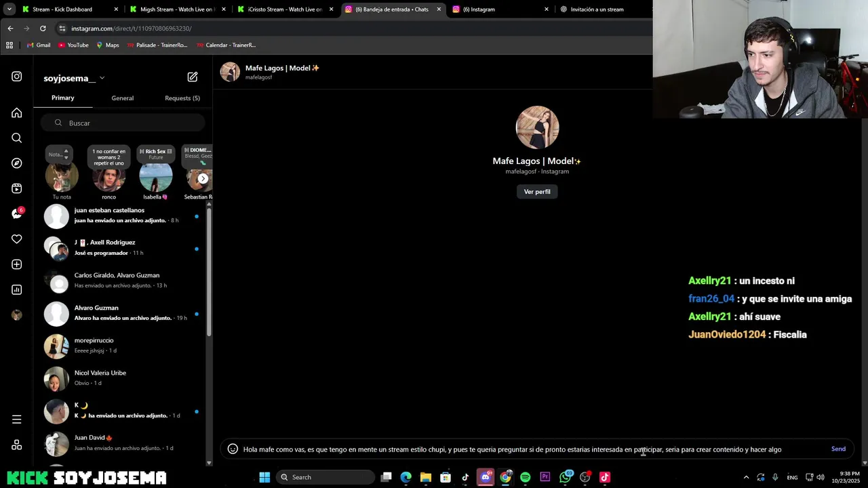Open Requests (5) tab
This screenshot has width=868, height=488.
[x=182, y=98]
